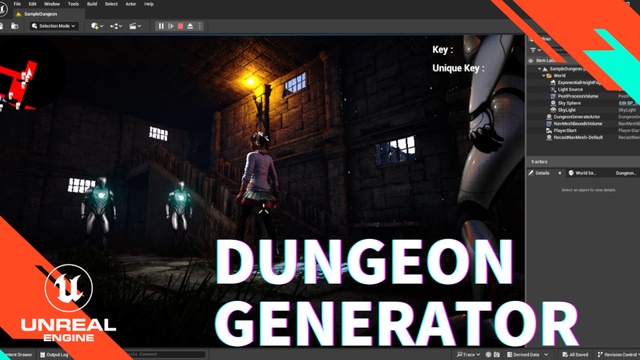Open the blueprints toolbar icon menu
Viewport: 640px width, 360px height.
coord(116,26)
